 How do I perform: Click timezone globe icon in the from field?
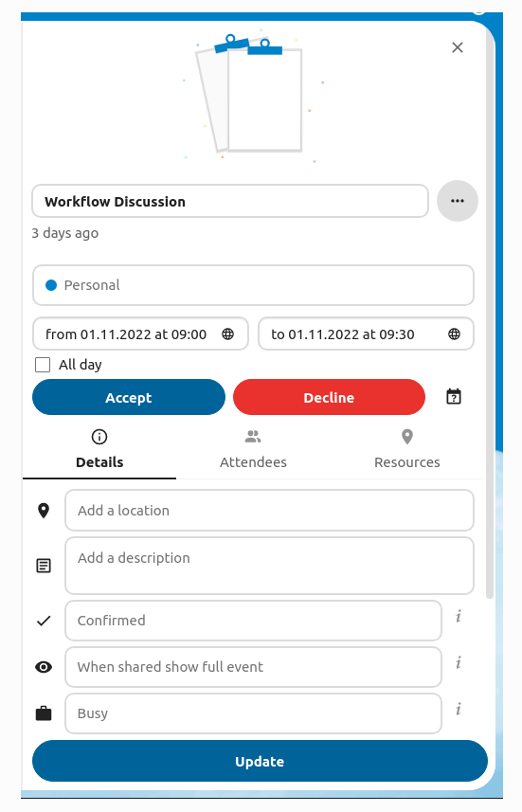pyautogui.click(x=228, y=334)
